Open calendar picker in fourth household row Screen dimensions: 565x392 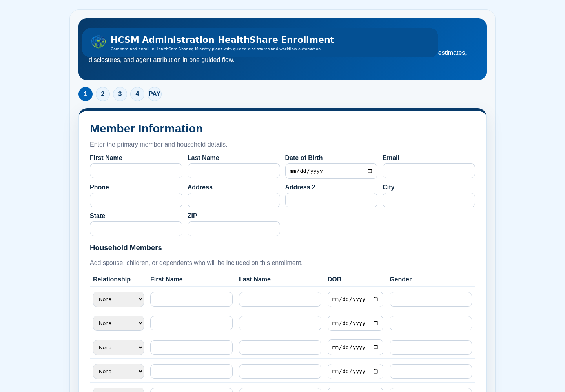(x=375, y=371)
